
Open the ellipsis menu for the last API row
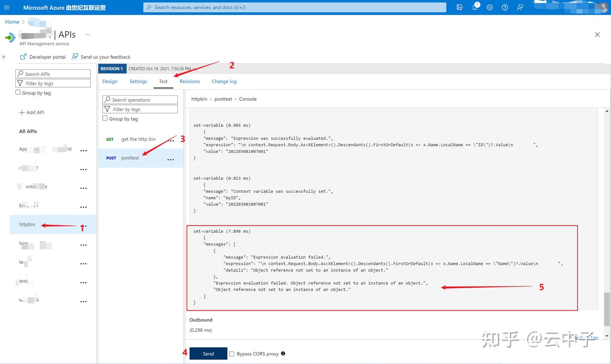pyautogui.click(x=84, y=302)
